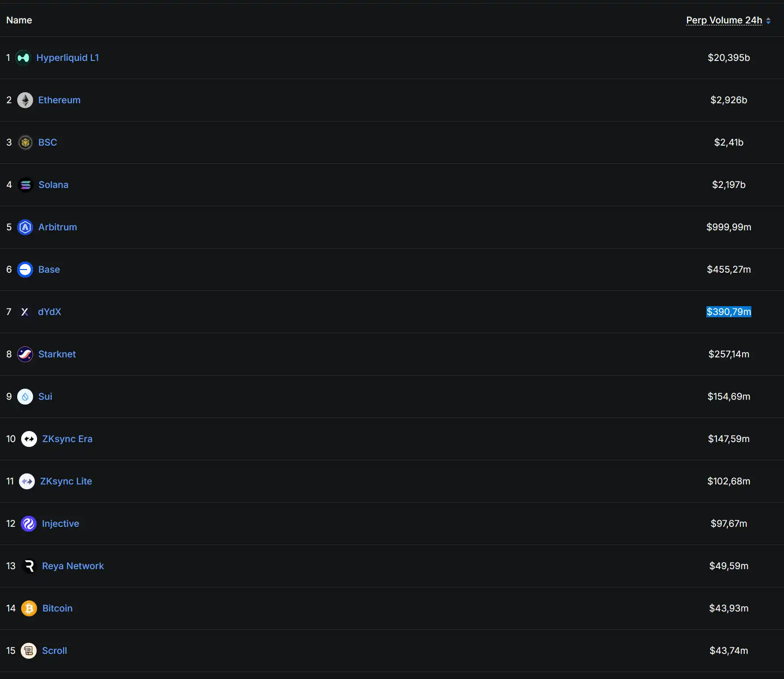Click the Starknet logo icon
Image resolution: width=784 pixels, height=679 pixels.
point(25,354)
